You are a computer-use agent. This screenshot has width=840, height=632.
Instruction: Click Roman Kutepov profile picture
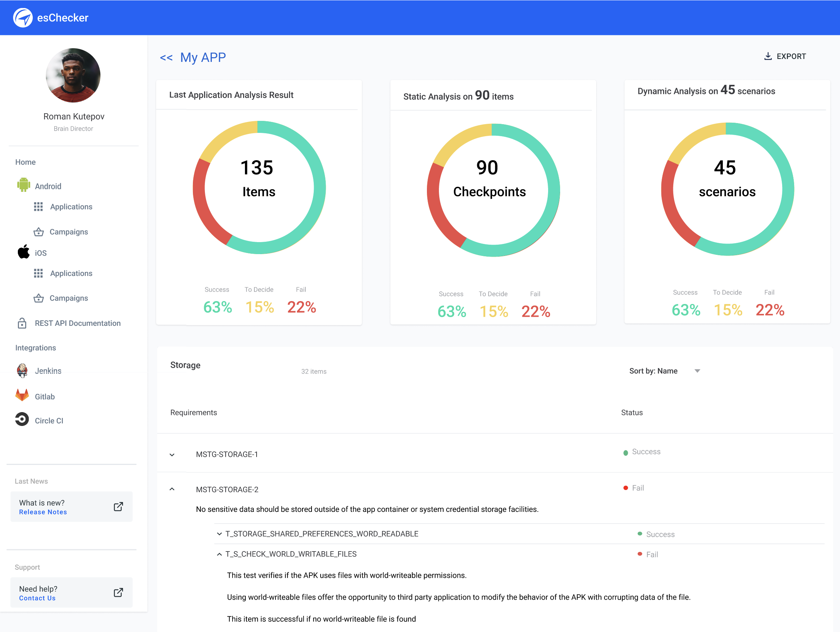73,75
